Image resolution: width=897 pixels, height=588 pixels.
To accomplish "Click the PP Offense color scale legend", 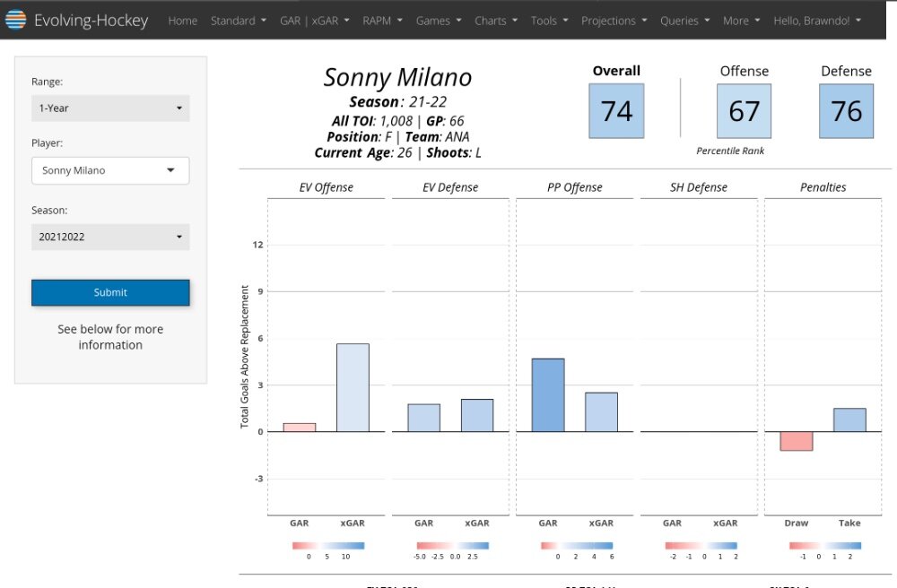I will point(577,546).
